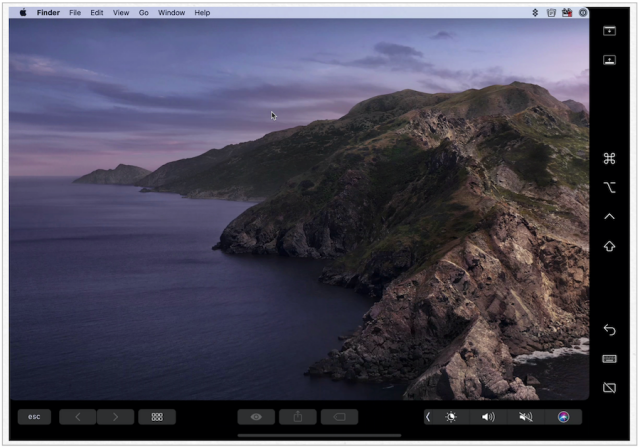The width and height of the screenshot is (640, 448).
Task: Tap the Share button on Touch Bar
Action: pyautogui.click(x=298, y=417)
